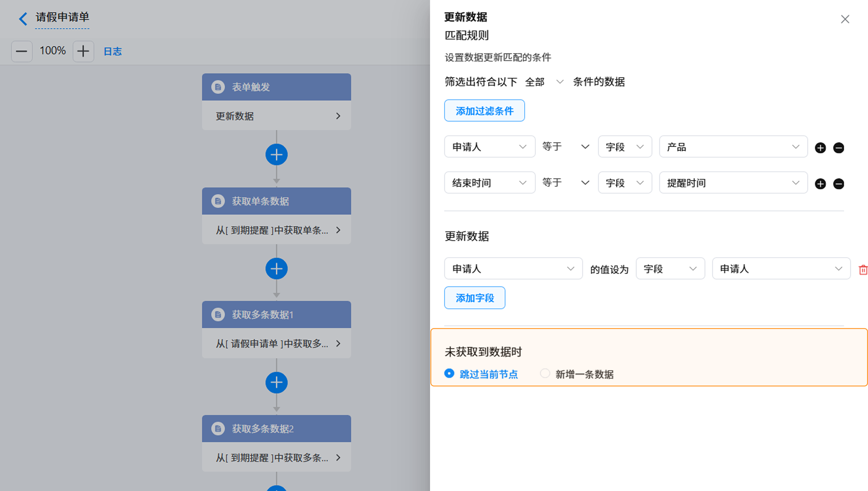Click the 添加字段 button
This screenshot has height=491, width=868.
[474, 298]
